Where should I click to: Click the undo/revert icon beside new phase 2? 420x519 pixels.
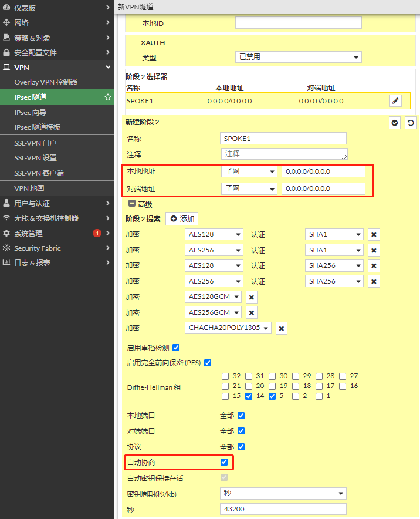411,123
